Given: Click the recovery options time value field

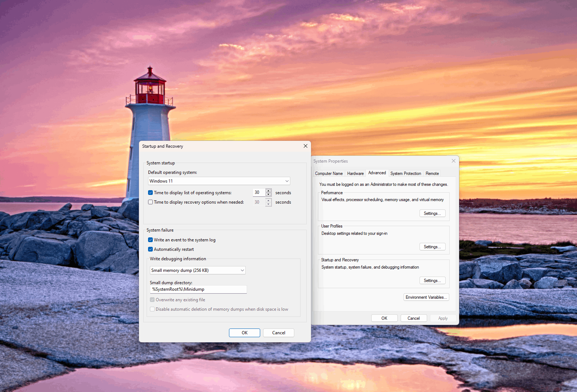Looking at the screenshot, I should [259, 202].
